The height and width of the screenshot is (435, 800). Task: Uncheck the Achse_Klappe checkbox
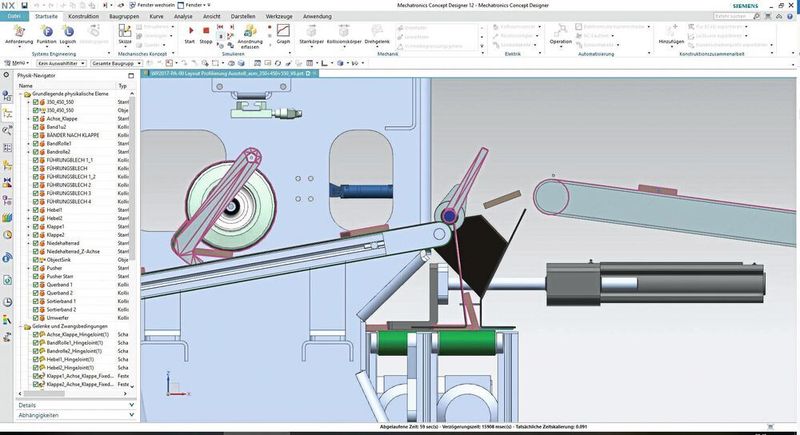[36, 118]
